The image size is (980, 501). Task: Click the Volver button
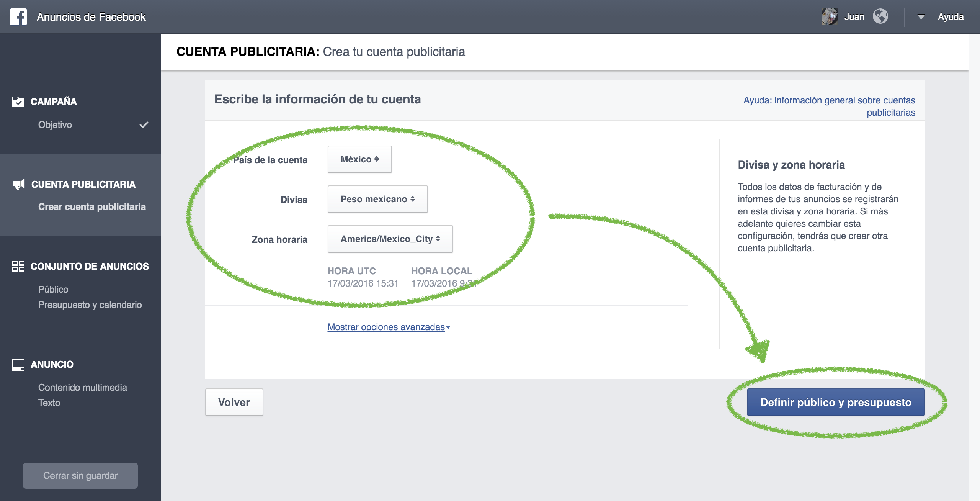point(234,402)
